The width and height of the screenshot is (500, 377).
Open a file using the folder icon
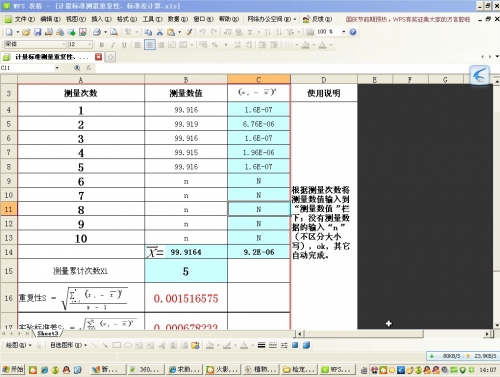pyautogui.click(x=26, y=32)
